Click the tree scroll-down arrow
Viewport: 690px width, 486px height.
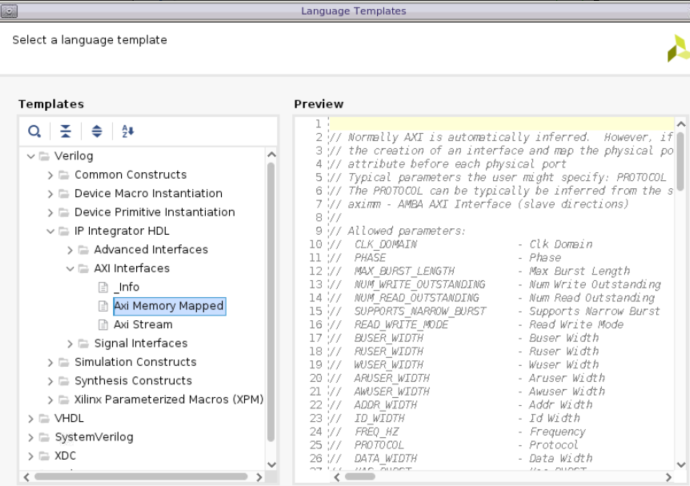[x=272, y=464]
